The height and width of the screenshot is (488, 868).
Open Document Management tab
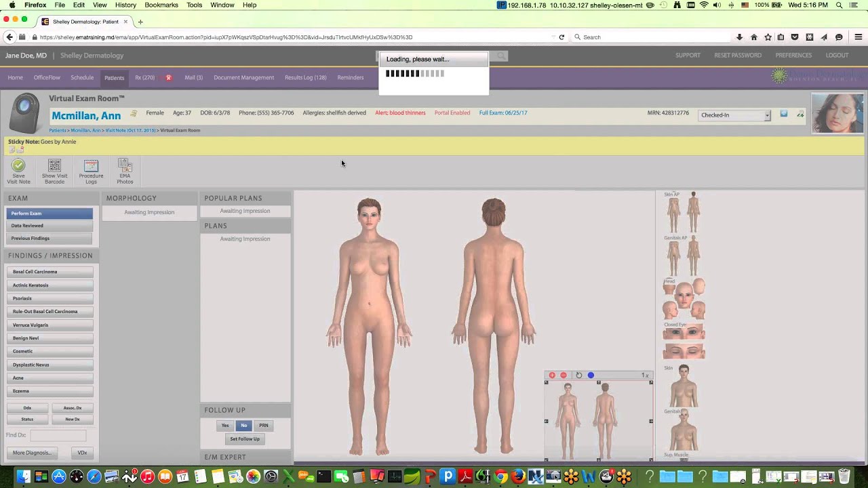243,77
